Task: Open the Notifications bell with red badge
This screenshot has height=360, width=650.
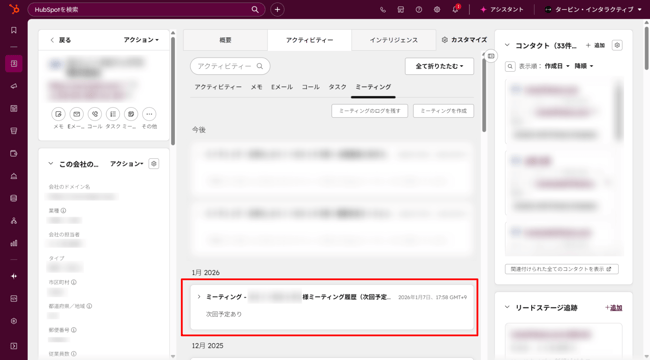Action: (x=456, y=10)
